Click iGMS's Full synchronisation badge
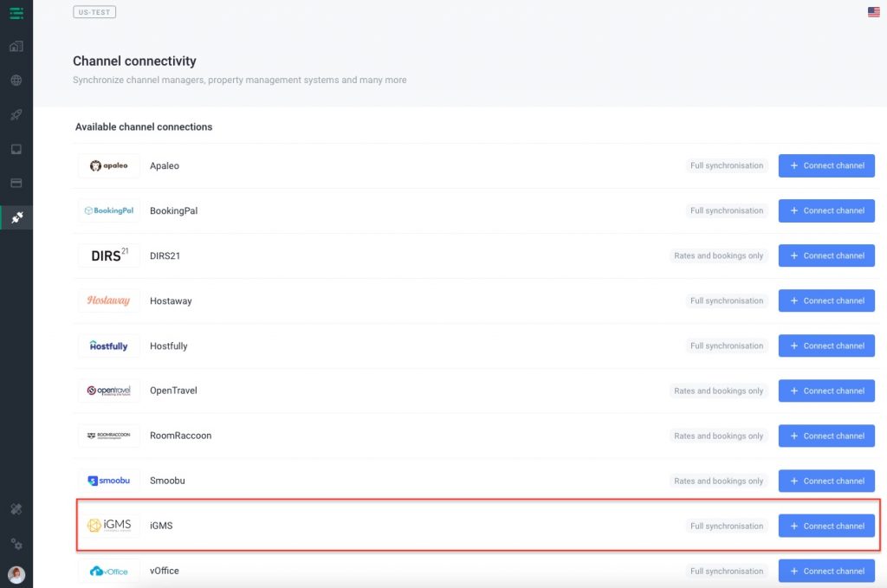This screenshot has width=887, height=588. (727, 526)
